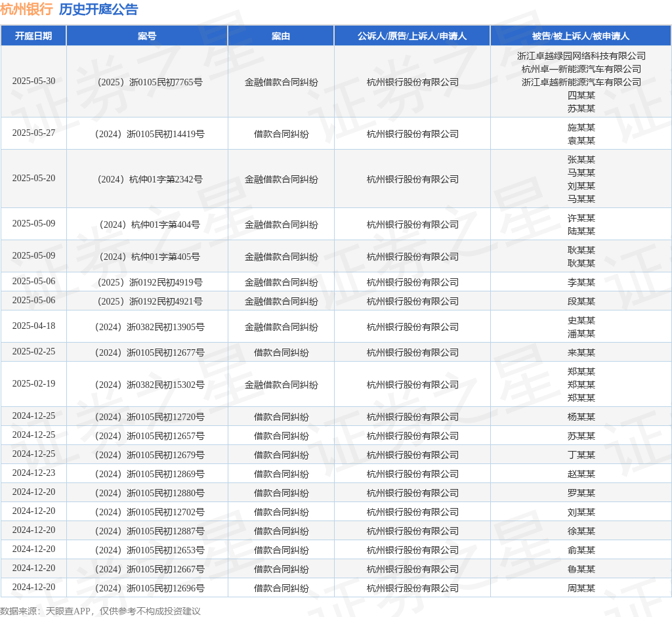Click the 历史开庭公告 heading
Image resolution: width=672 pixels, height=617 pixels.
(x=98, y=9)
